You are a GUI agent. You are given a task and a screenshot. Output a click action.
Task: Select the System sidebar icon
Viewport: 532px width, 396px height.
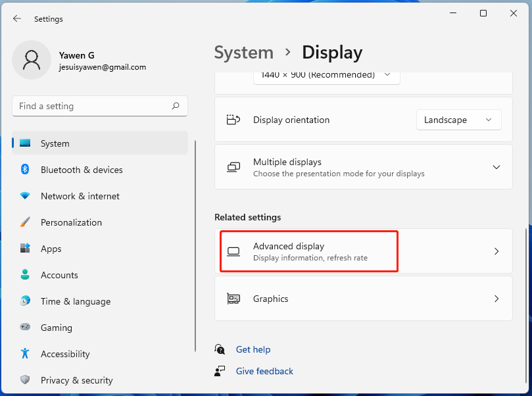pyautogui.click(x=23, y=143)
